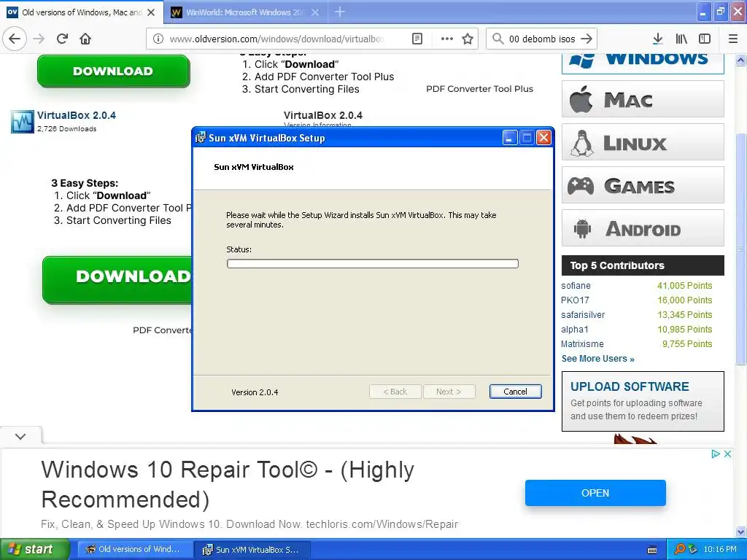Click the See More Users link
Screen dimensions: 747x560
[598, 359]
